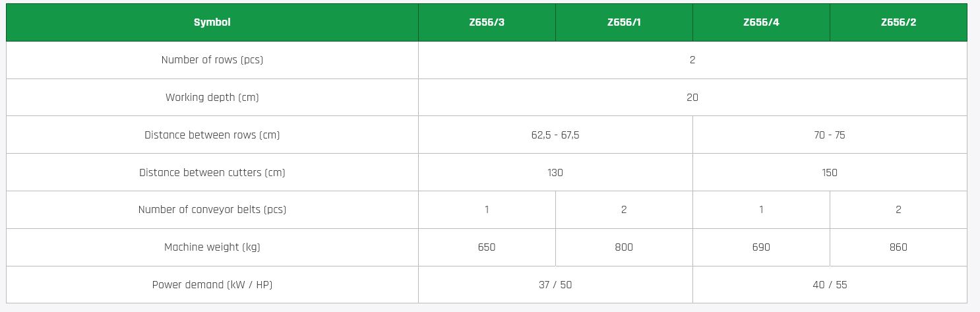Viewport: 980px width, 312px height.
Task: Select the "Number of rows (pcs)" label
Action: pyautogui.click(x=212, y=60)
